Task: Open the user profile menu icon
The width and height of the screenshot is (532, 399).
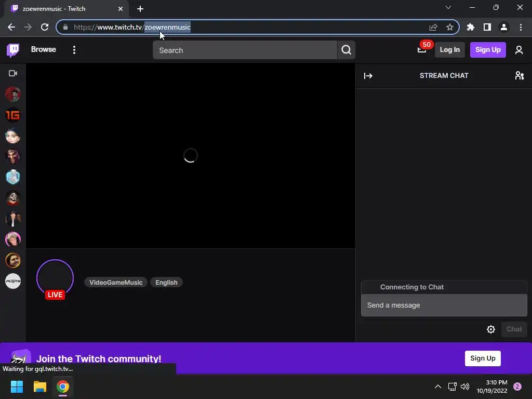Action: coord(518,50)
